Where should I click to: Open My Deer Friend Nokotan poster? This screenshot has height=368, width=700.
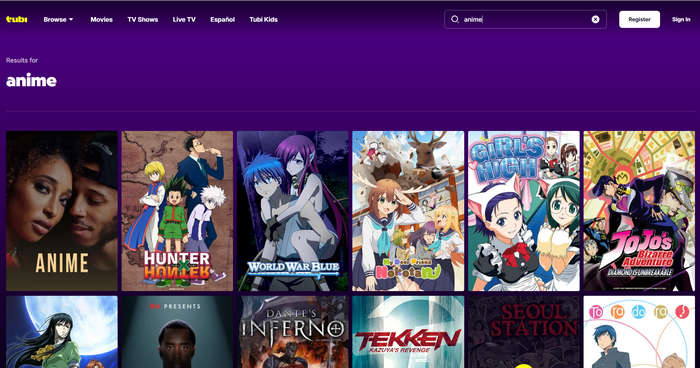408,211
